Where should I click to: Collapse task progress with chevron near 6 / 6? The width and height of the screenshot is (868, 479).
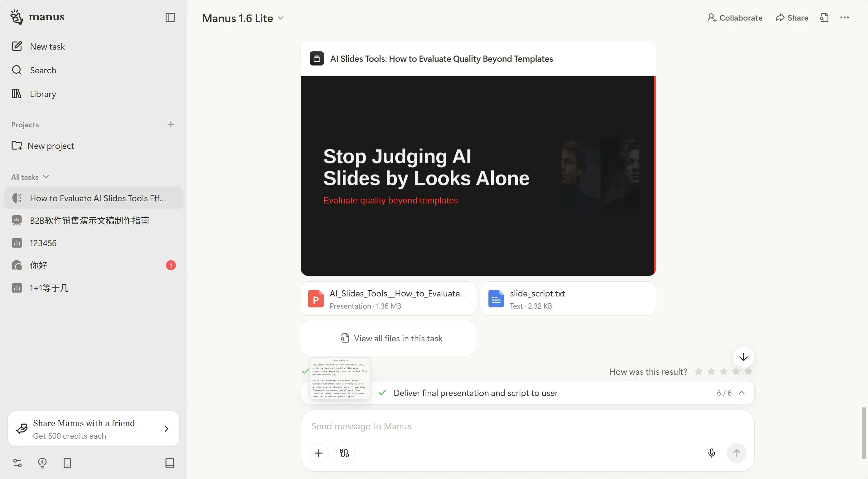pos(742,393)
